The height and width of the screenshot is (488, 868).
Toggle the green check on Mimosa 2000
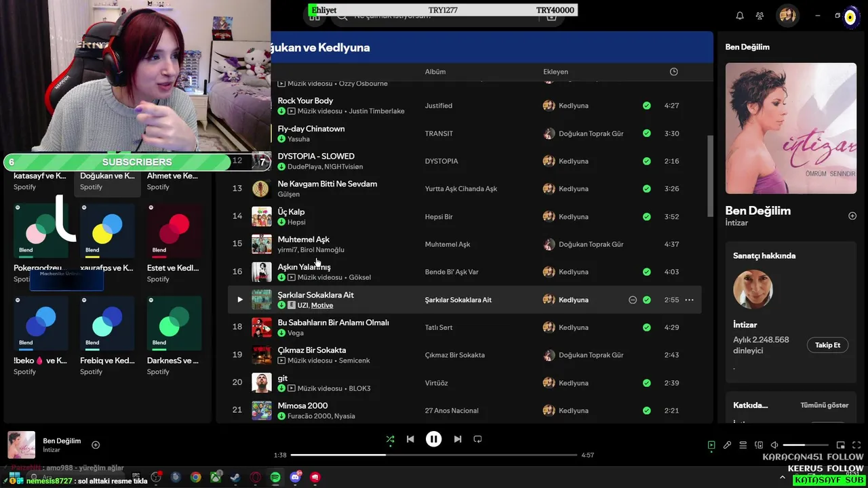click(x=647, y=411)
